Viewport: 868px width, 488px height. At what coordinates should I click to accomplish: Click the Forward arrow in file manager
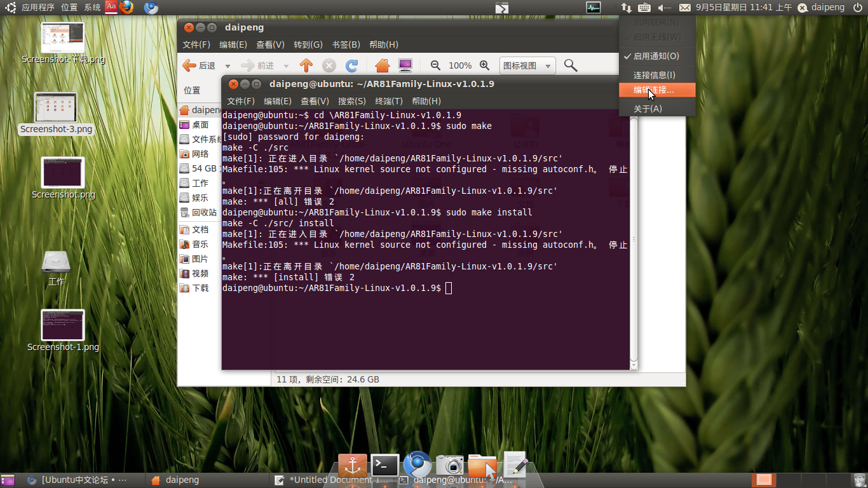(257, 65)
